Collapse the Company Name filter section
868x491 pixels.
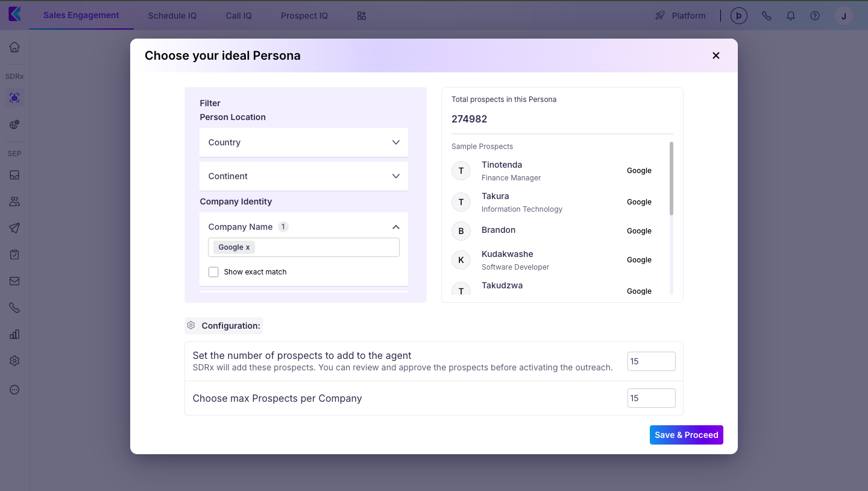coord(395,227)
